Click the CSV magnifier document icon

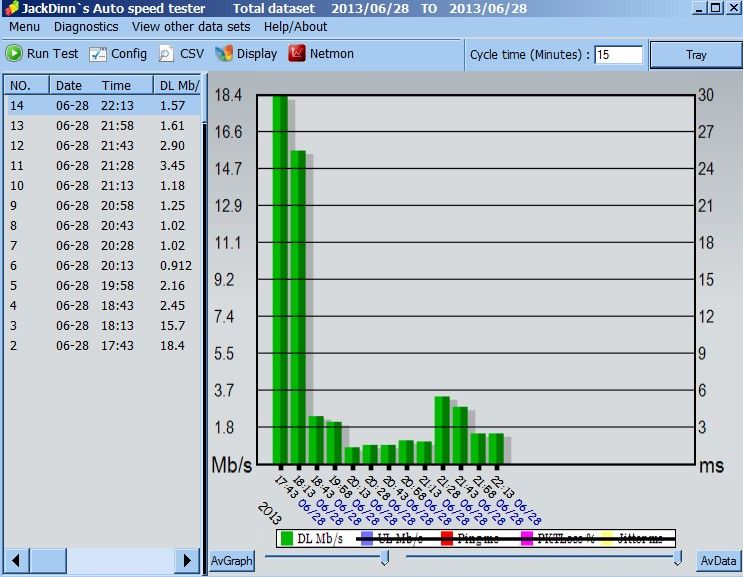tap(165, 54)
